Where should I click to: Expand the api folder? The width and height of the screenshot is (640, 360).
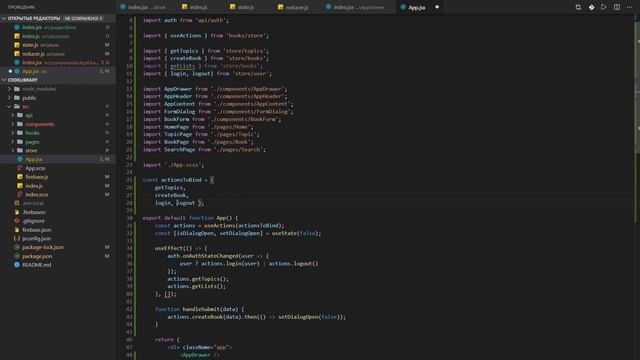13,115
